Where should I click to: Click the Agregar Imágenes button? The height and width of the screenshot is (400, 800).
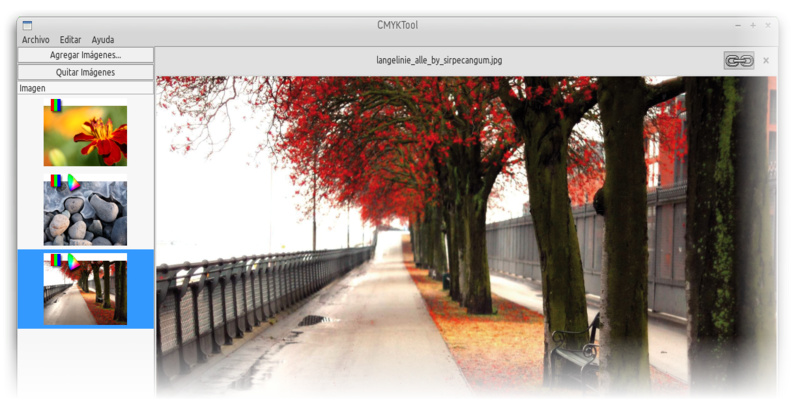pyautogui.click(x=86, y=55)
